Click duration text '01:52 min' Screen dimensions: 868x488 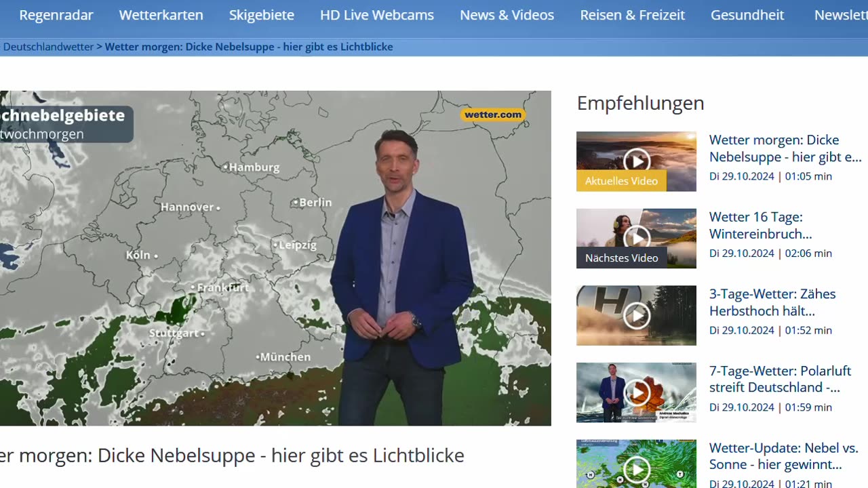808,331
